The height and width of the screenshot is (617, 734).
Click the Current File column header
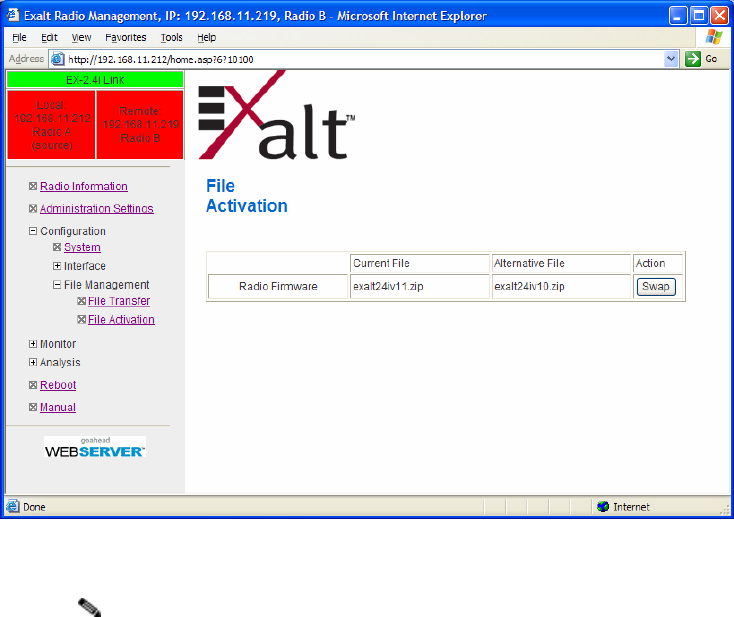pos(419,263)
